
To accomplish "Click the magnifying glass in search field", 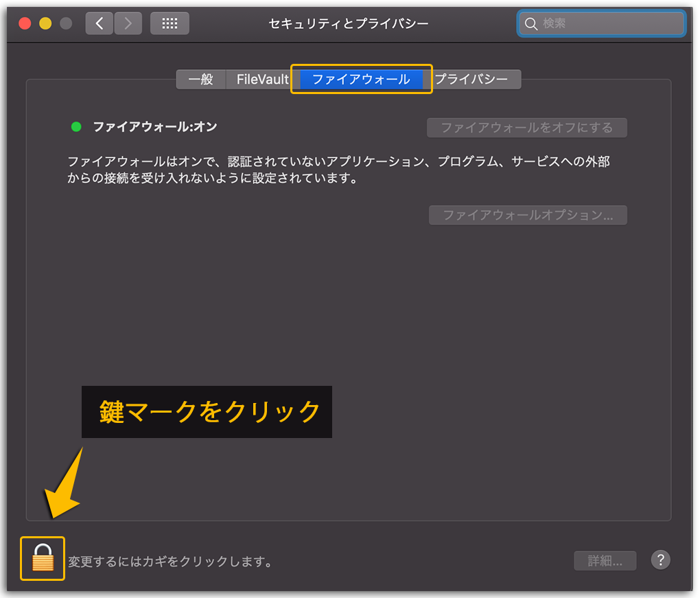I will [531, 23].
